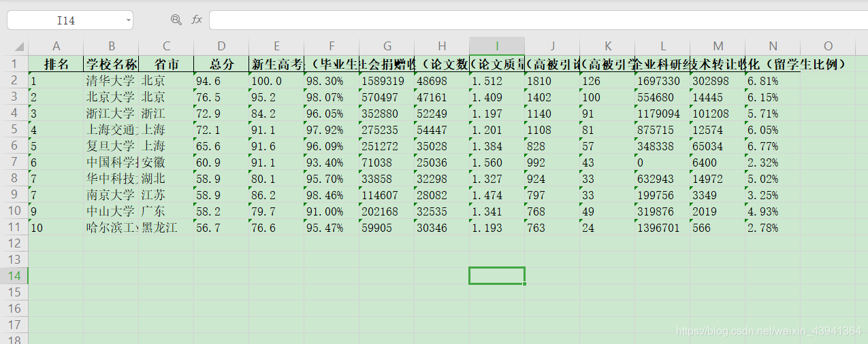Click cell with value 1.512
Viewport: 868px width, 344px height.
click(x=497, y=80)
